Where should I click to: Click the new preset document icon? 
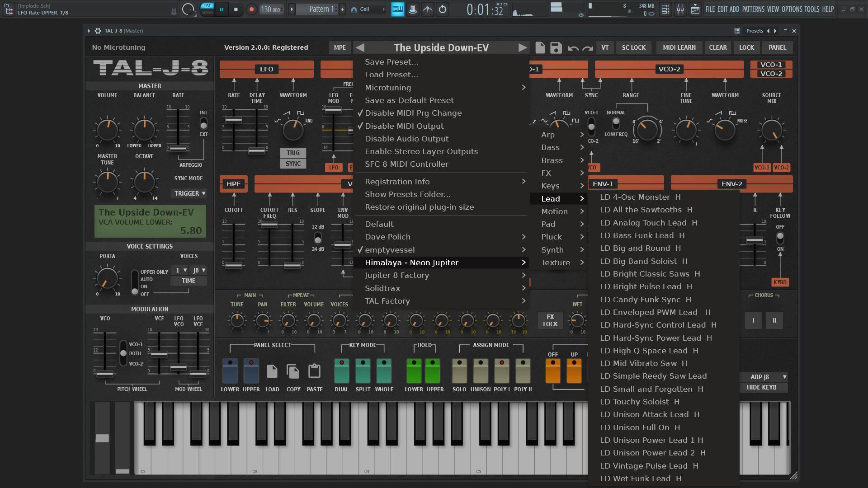[540, 48]
